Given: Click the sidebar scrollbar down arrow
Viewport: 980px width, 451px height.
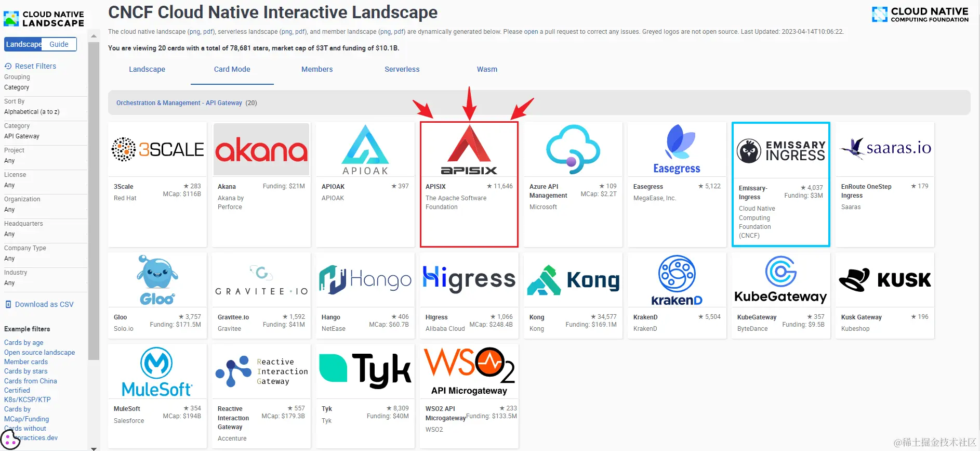Looking at the screenshot, I should (x=94, y=448).
